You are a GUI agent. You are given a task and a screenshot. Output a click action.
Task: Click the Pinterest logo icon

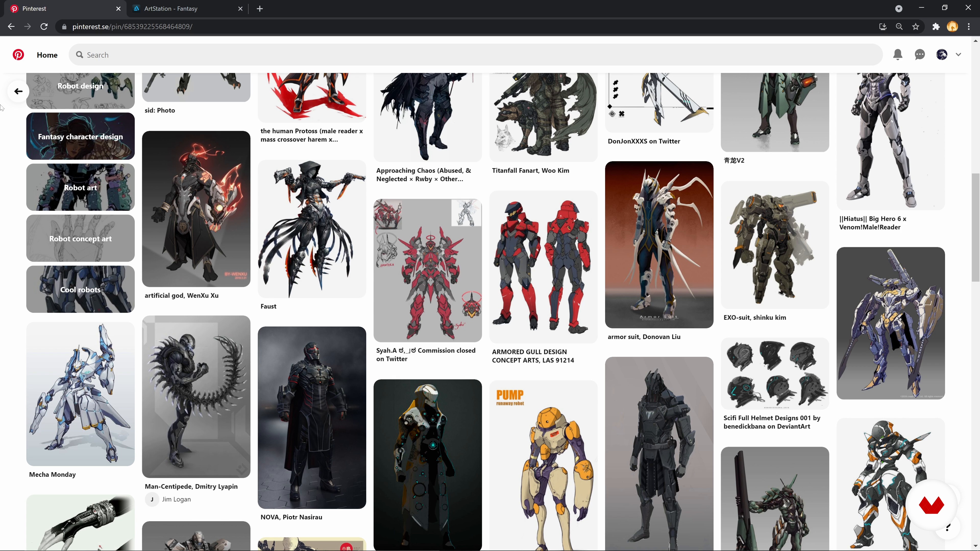click(x=18, y=55)
